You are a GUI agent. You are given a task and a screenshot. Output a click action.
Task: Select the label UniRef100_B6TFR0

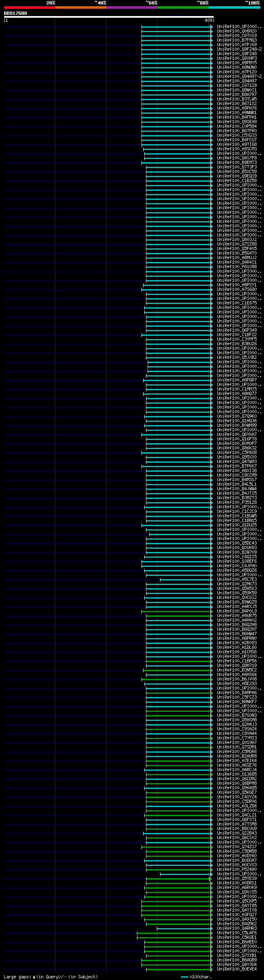click(x=237, y=131)
